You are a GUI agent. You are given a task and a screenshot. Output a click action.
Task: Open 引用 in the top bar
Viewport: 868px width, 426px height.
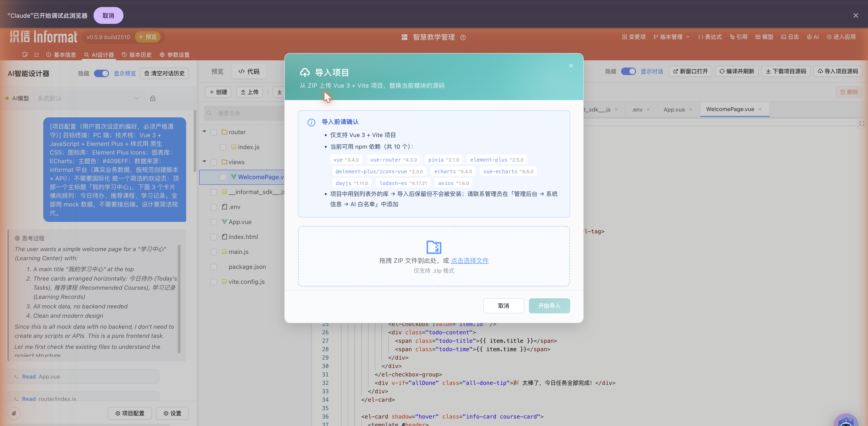pyautogui.click(x=739, y=37)
